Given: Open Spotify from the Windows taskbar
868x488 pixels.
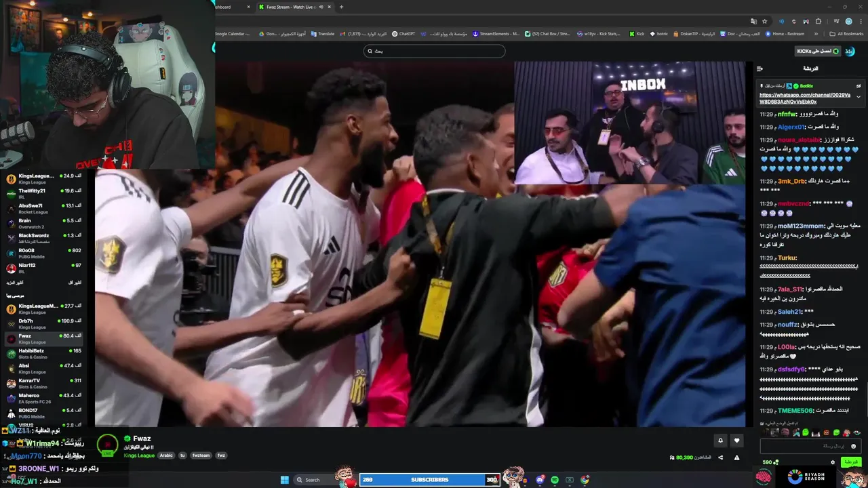Looking at the screenshot, I should click(555, 480).
